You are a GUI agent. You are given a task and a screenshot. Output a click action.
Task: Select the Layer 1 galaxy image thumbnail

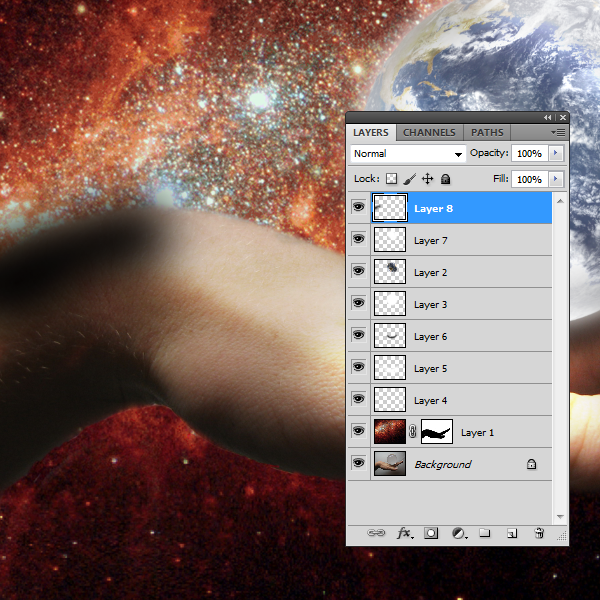[390, 432]
